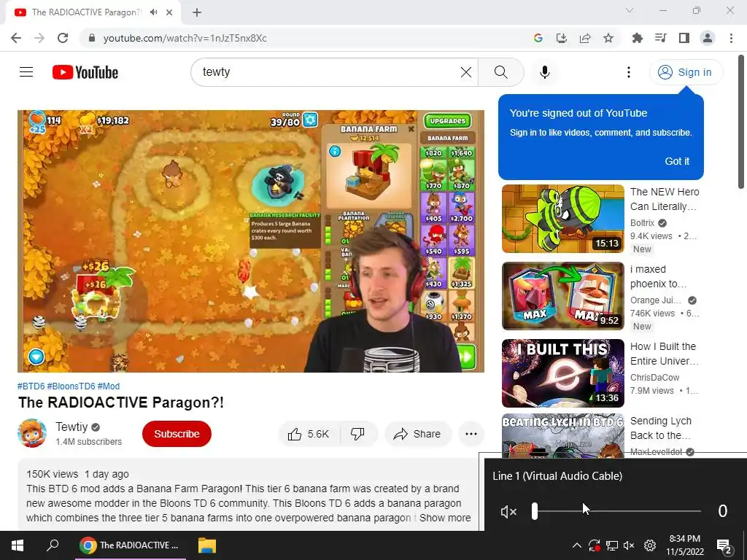Screen dimensions: 747x560
Task: Open 'Sending Lych Back to the…' title
Action: pyautogui.click(x=661, y=428)
